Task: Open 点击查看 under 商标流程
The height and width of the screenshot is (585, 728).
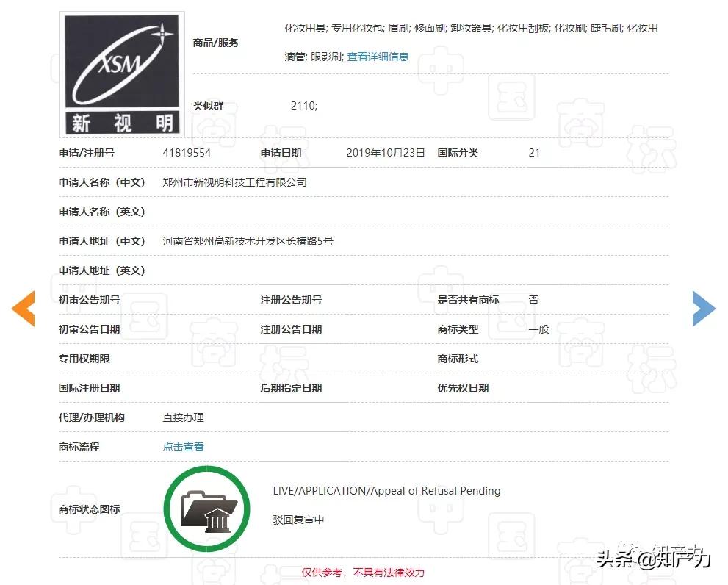Action: coord(183,447)
